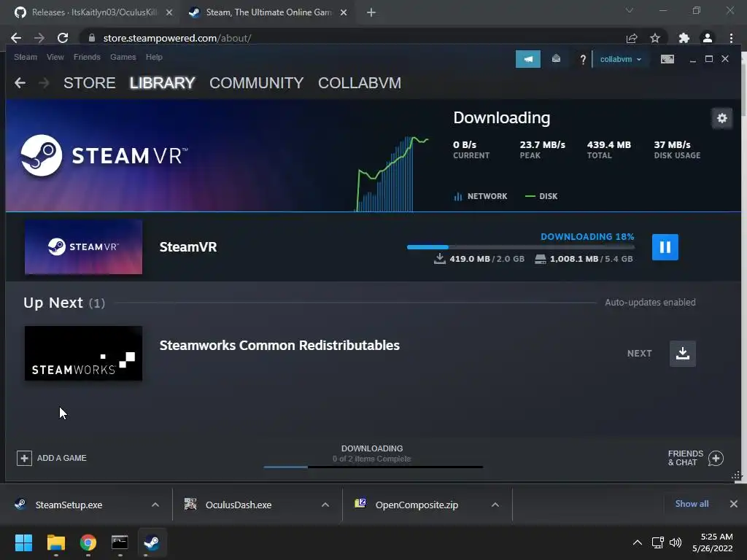Image resolution: width=747 pixels, height=560 pixels.
Task: Click Steam icon in taskbar
Action: [152, 542]
